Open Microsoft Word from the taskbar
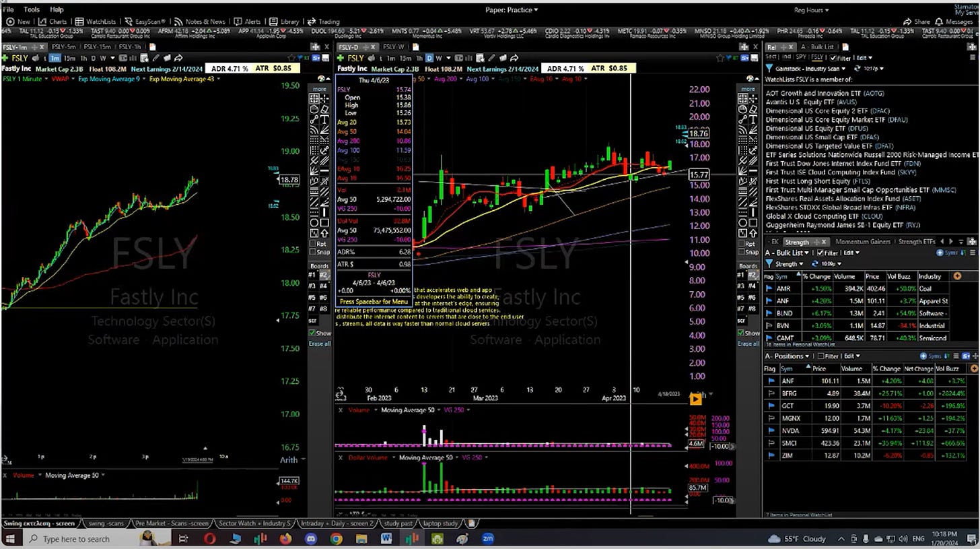This screenshot has height=549, width=980. (x=386, y=538)
